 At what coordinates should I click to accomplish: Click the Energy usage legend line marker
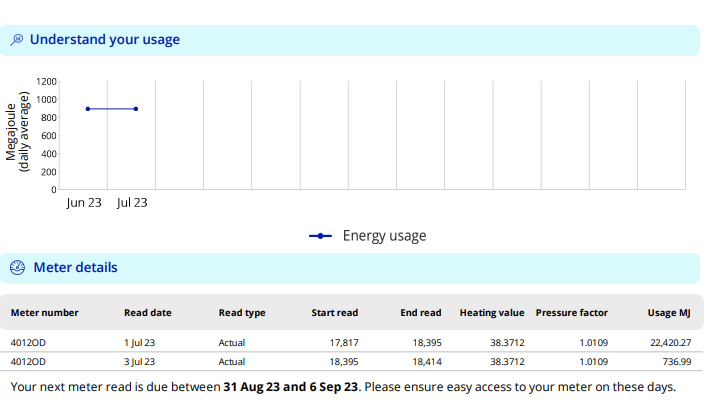[x=320, y=236]
